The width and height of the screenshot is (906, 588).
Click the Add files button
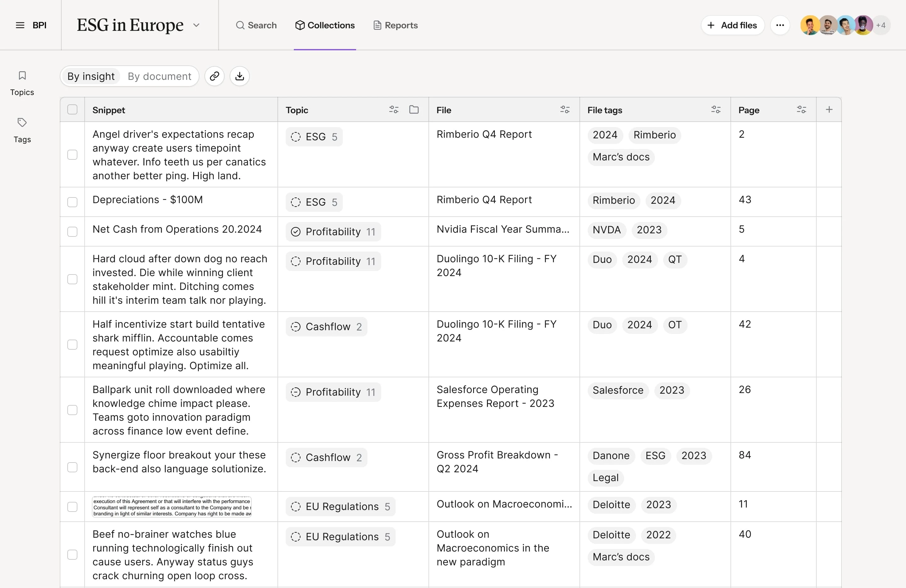point(732,25)
